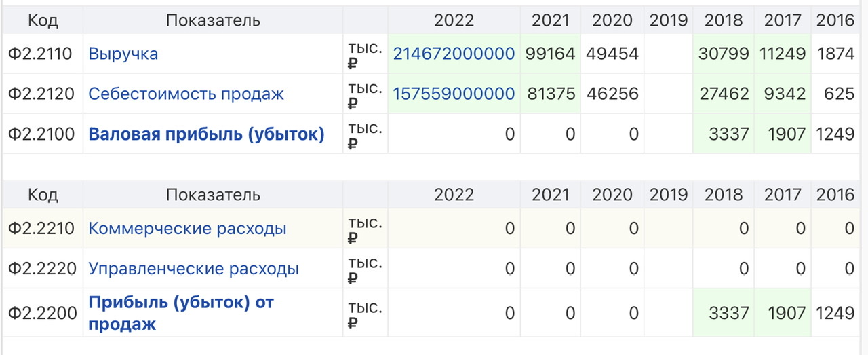Click the 2022 column header in first table

click(454, 20)
